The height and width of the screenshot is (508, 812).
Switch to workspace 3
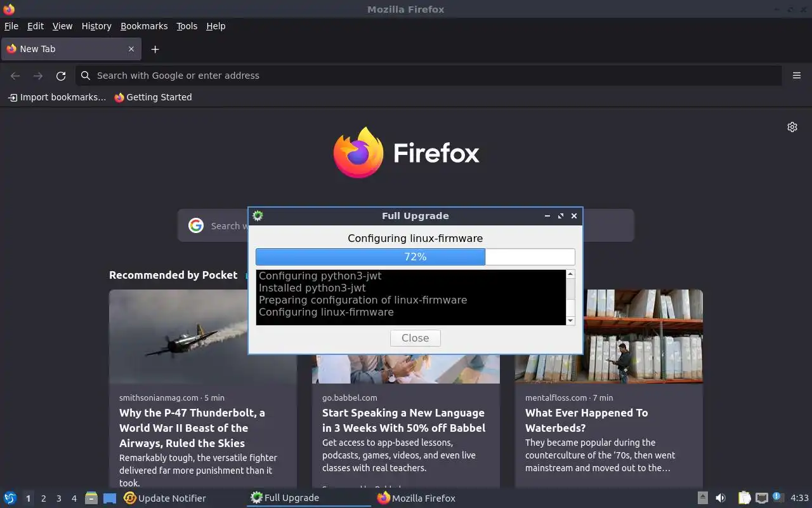(x=58, y=498)
